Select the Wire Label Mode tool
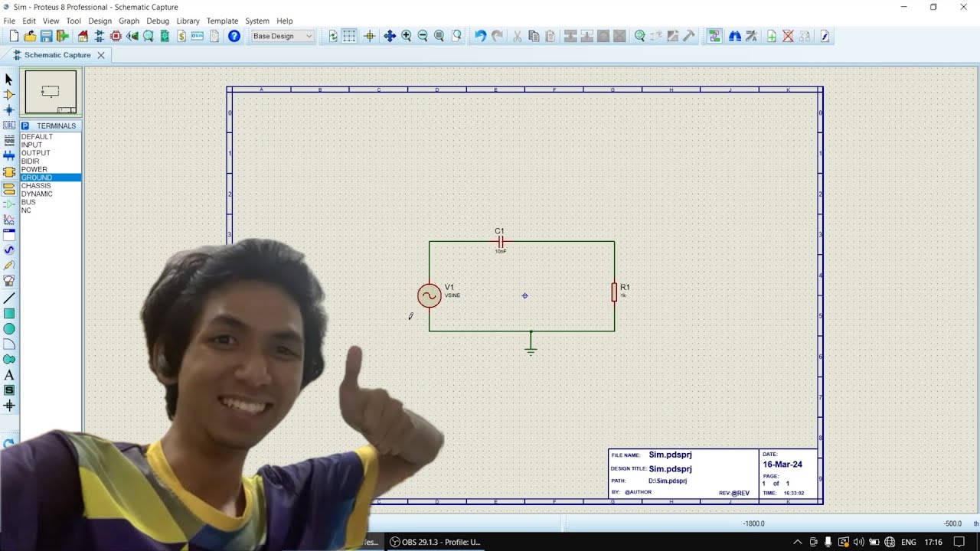Viewport: 980px width, 551px height. pyautogui.click(x=9, y=126)
